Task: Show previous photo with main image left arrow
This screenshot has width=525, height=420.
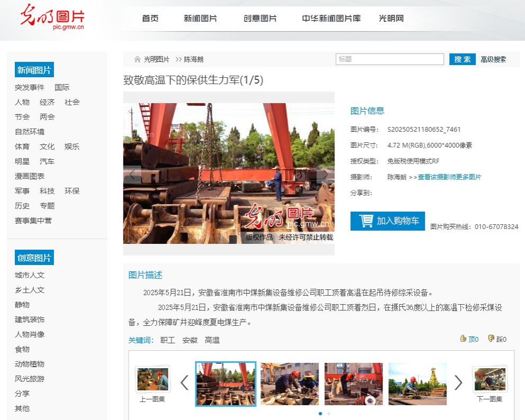Action: pos(132,175)
